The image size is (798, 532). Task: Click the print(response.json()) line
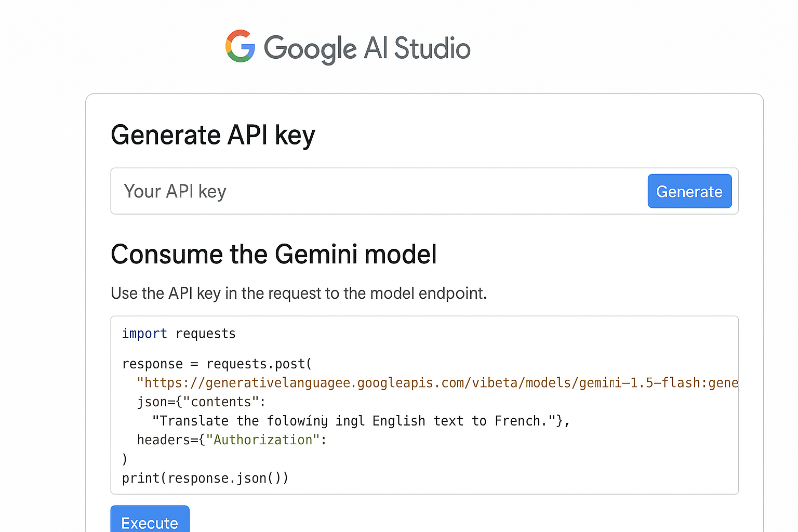205,478
